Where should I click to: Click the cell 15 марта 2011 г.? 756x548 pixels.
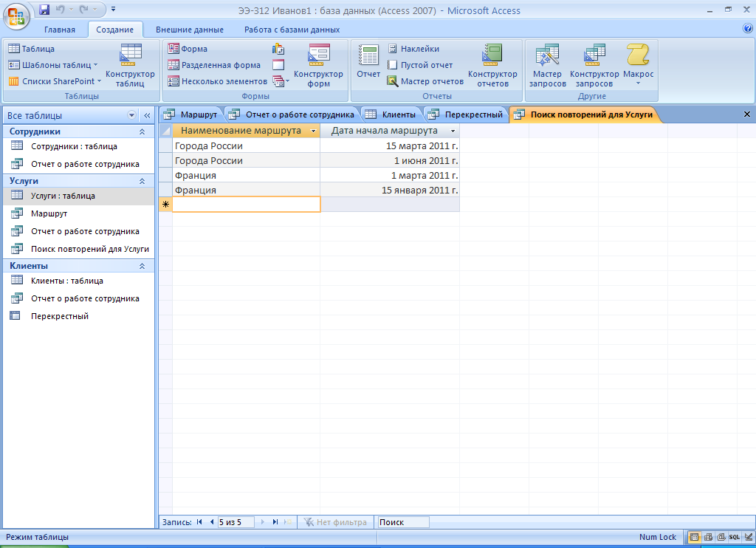[x=390, y=145]
